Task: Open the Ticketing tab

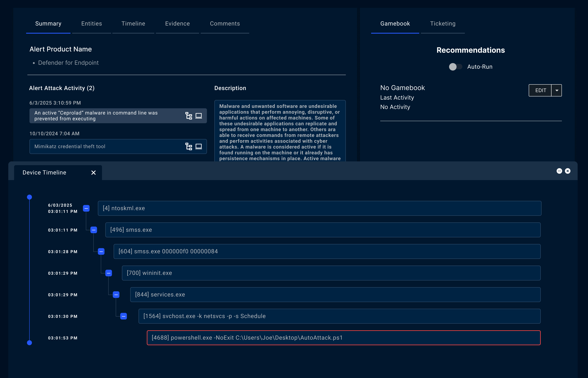Action: coord(442,24)
